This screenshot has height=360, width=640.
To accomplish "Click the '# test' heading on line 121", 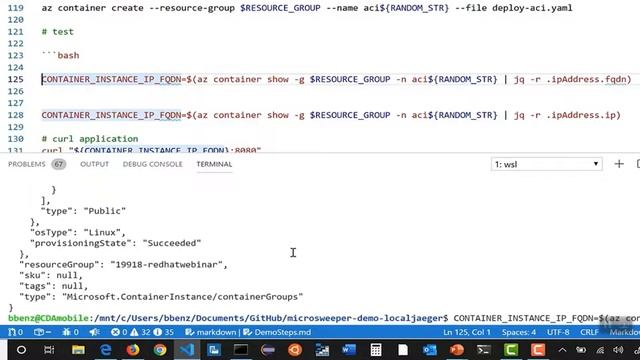I will (58, 32).
